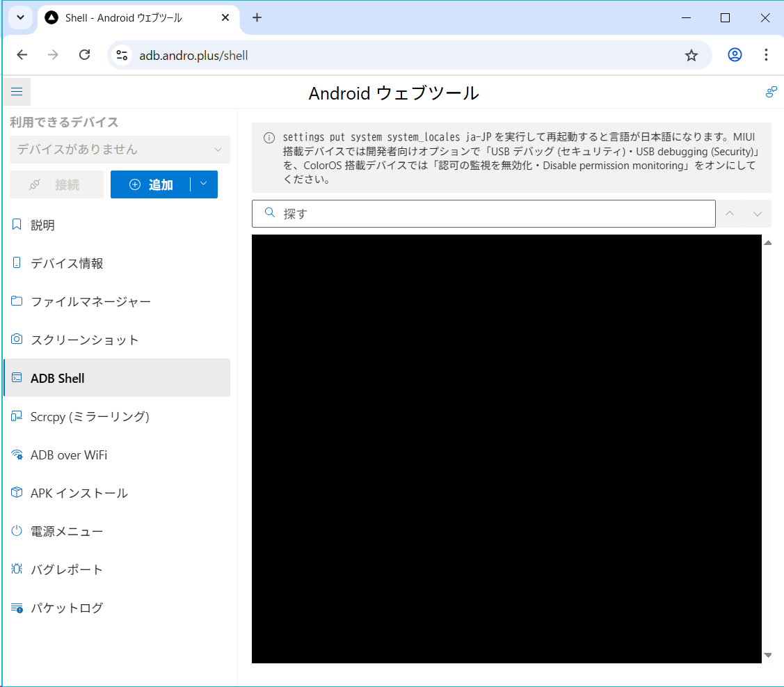Viewport: 784px width, 687px height.
Task: Open スクリーンショット camera icon item
Action: pos(84,340)
